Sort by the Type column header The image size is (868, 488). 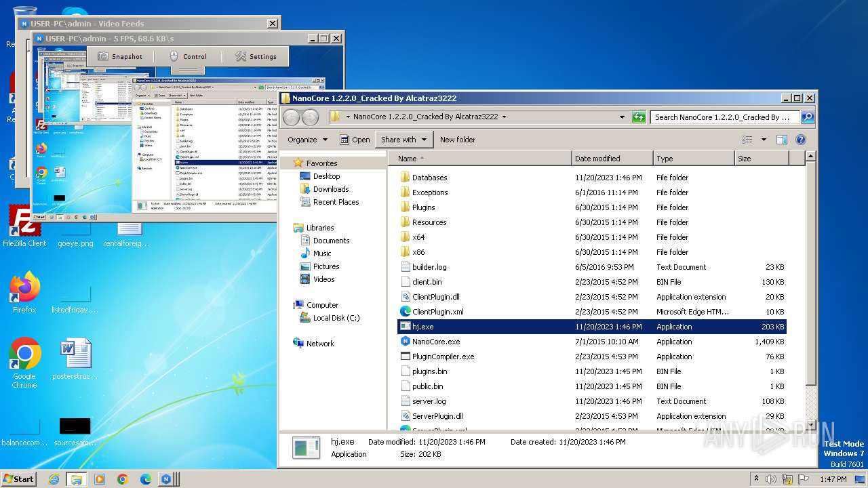click(x=694, y=159)
